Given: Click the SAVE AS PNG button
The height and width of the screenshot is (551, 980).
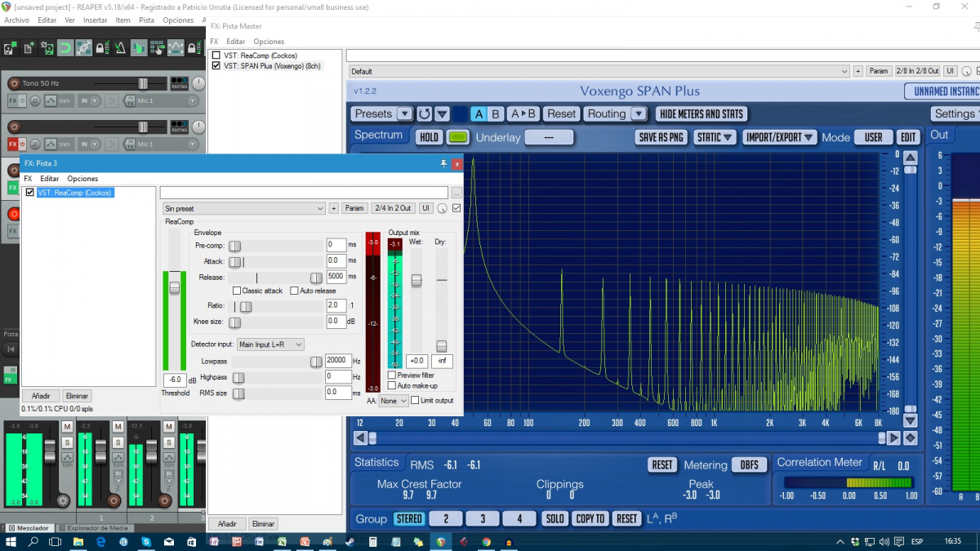Looking at the screenshot, I should coord(661,137).
